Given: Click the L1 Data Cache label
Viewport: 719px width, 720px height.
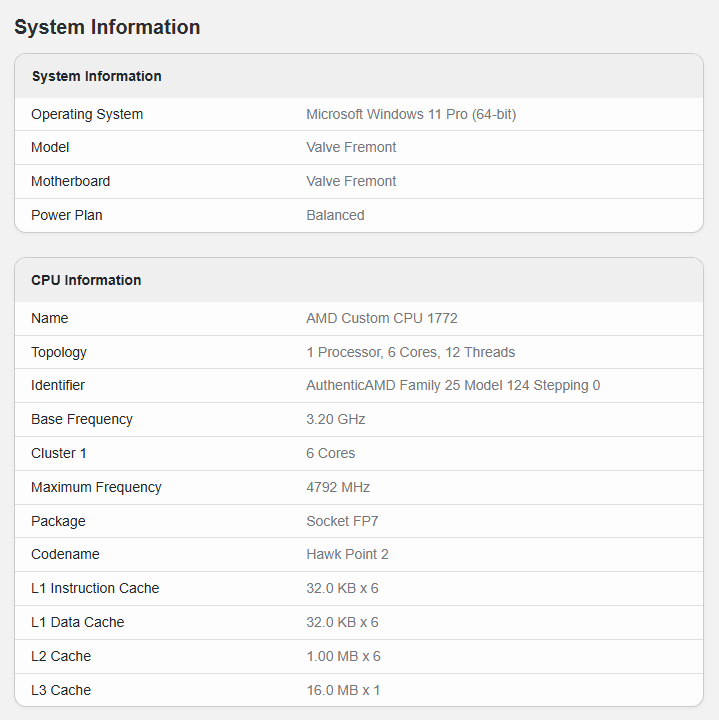Looking at the screenshot, I should click(x=78, y=622).
